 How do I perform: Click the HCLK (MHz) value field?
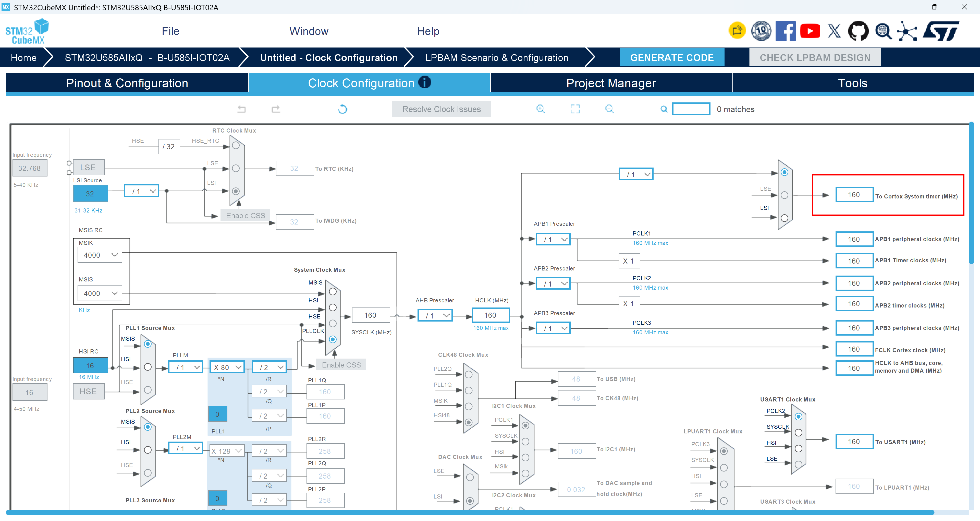tap(490, 315)
